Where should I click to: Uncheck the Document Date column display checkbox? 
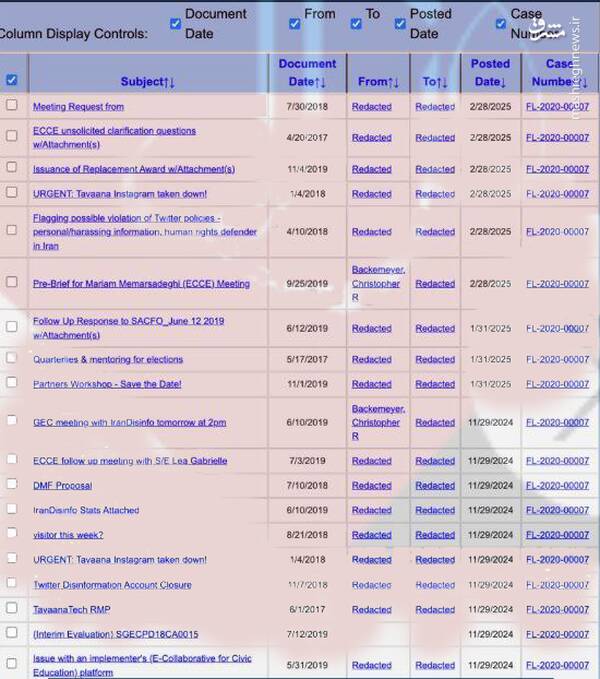tap(176, 23)
